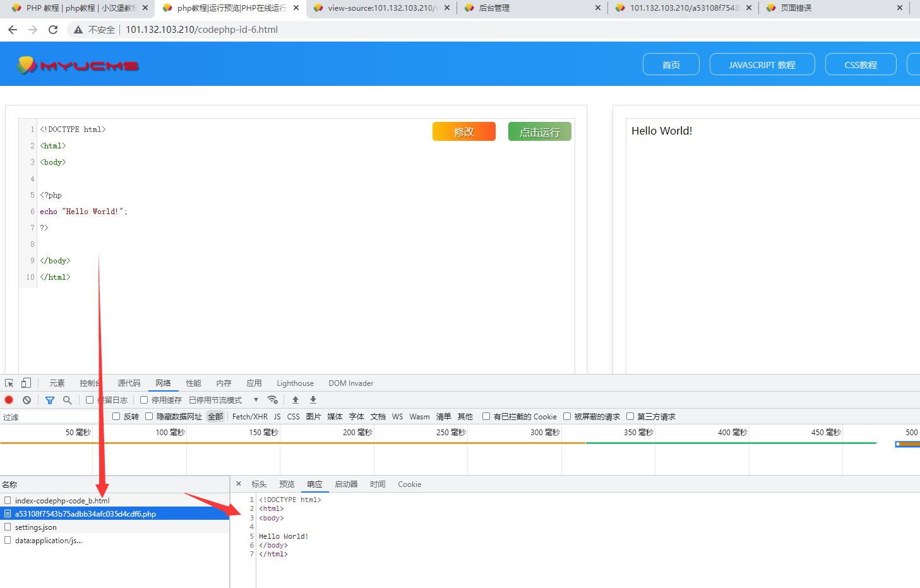Open the Lighthouse DevTools panel
Image resolution: width=920 pixels, height=588 pixels.
click(x=295, y=383)
